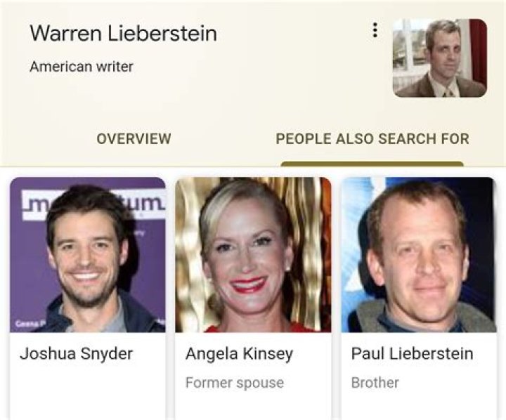This screenshot has width=506, height=420.
Task: Click the blank area below the Brother label
Action: pos(419,405)
